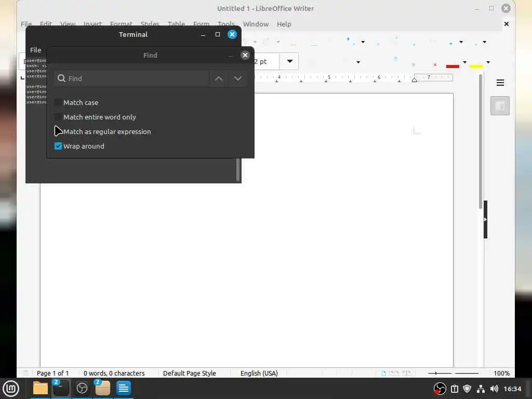Click the OBS recording tray icon
The height and width of the screenshot is (399, 532).
pos(440,389)
